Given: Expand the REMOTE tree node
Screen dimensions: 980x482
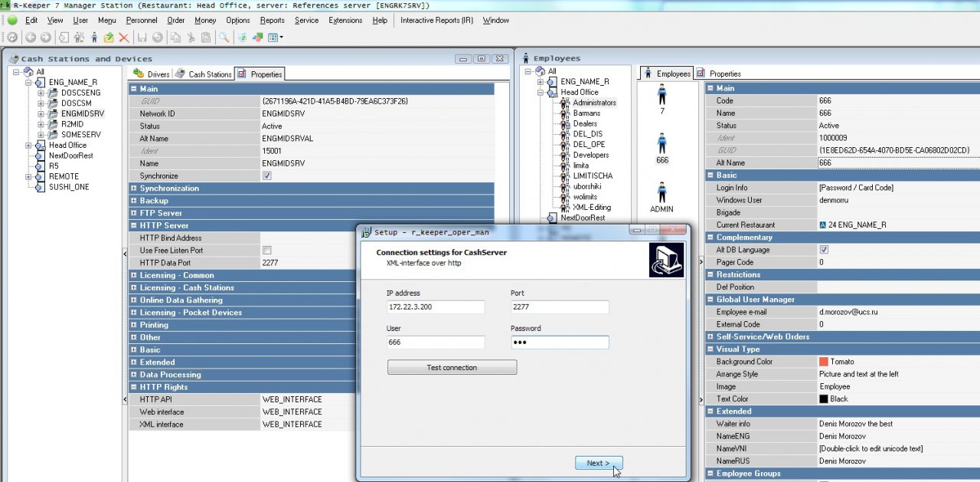Looking at the screenshot, I should point(29,176).
